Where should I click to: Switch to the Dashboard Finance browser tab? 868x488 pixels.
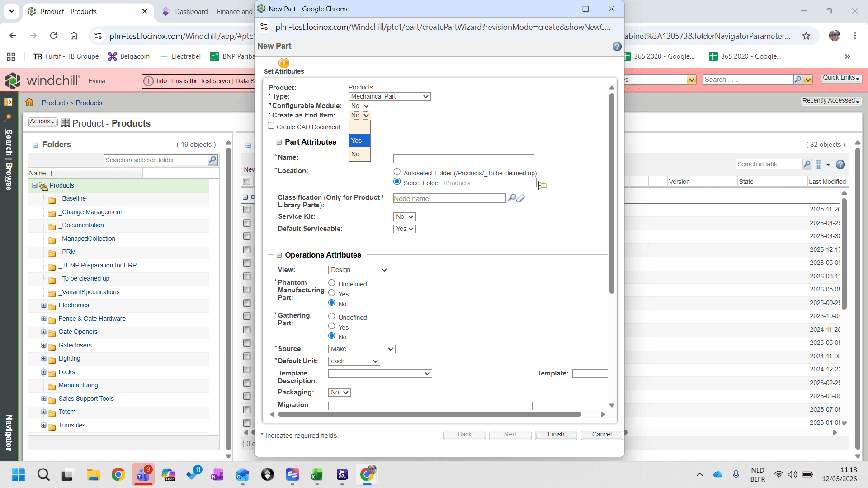tap(207, 12)
